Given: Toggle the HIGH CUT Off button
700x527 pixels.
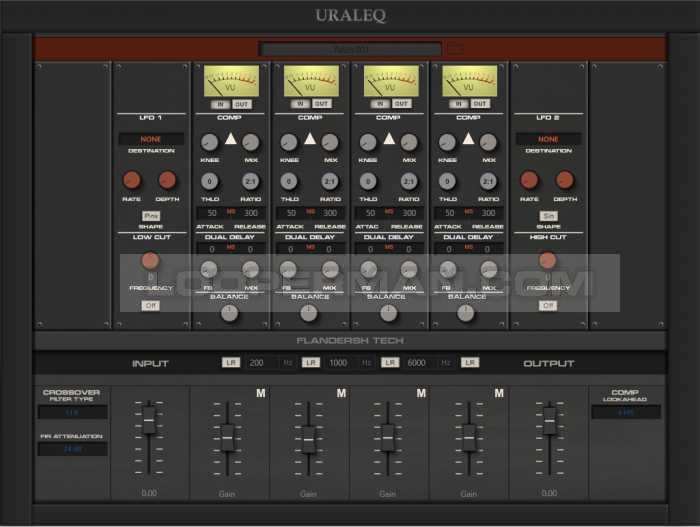Looking at the screenshot, I should (548, 305).
